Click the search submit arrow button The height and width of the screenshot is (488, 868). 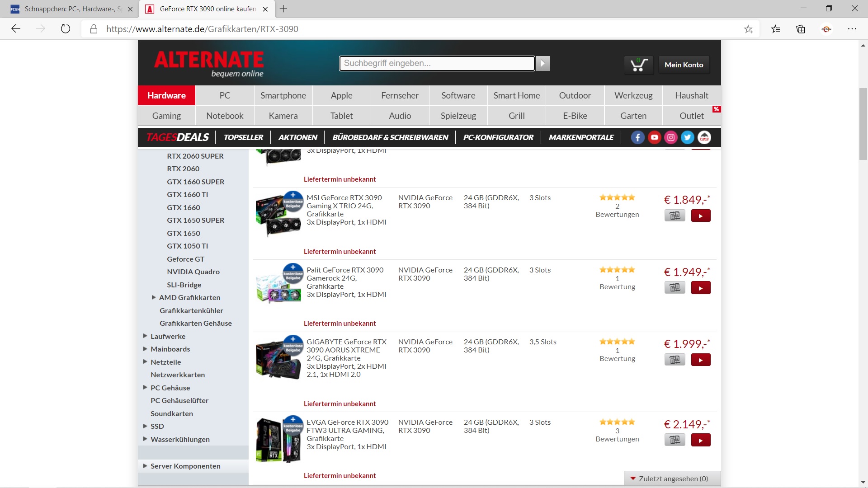click(x=543, y=64)
